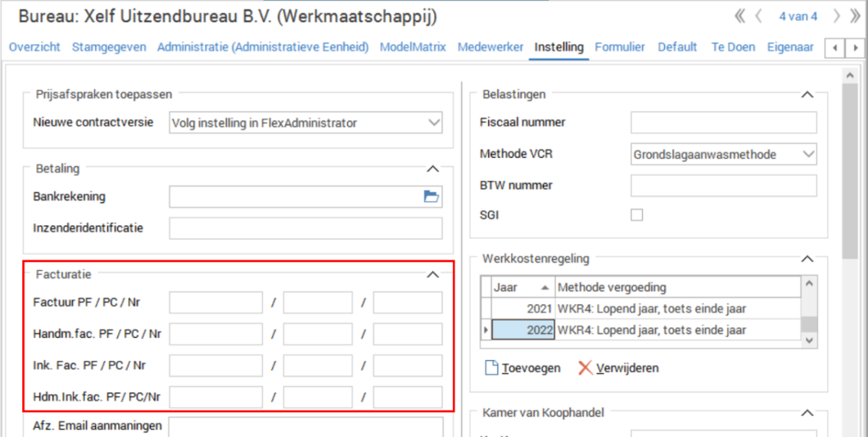
Task: Collapse the Facturatie section
Action: 433,275
